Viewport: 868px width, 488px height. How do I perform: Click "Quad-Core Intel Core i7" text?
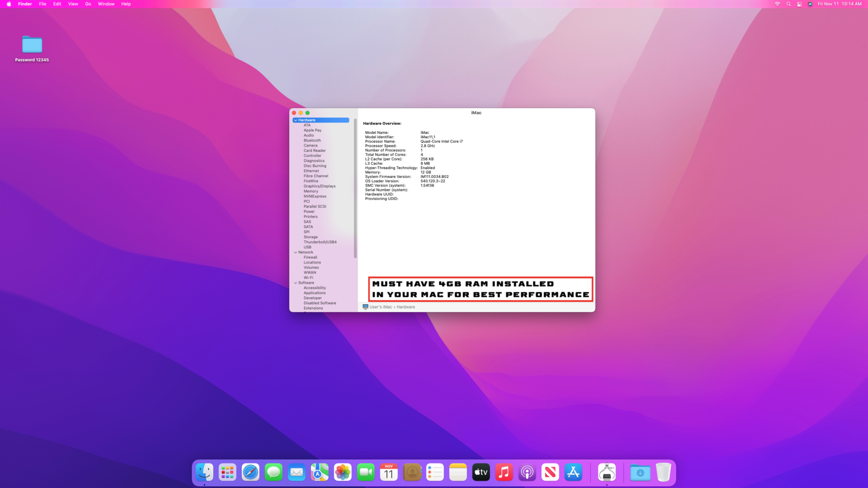click(x=442, y=142)
